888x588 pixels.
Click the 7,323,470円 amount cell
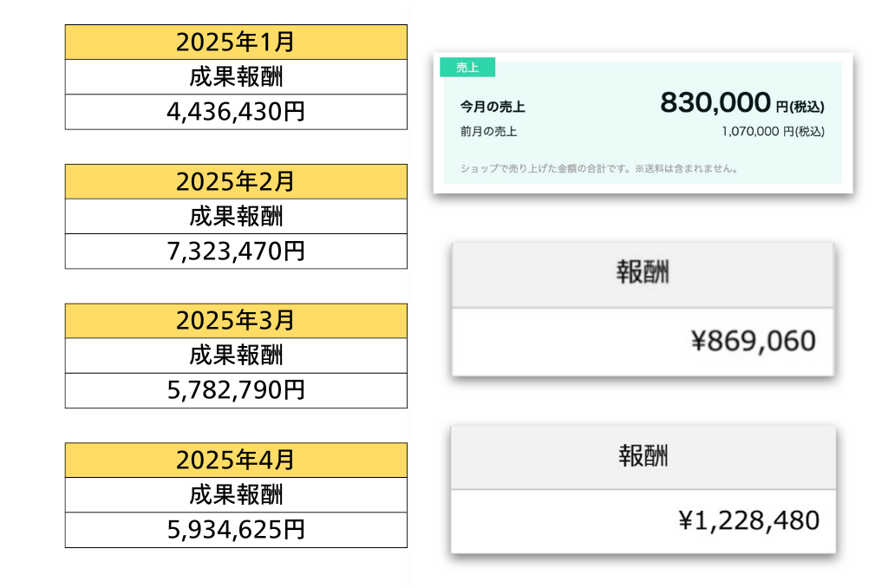coord(236,252)
